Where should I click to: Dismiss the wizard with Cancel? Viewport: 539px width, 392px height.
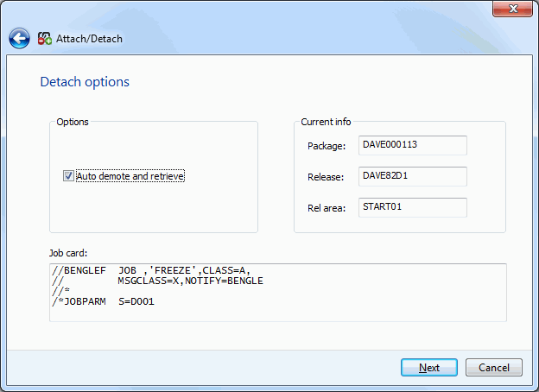493,367
